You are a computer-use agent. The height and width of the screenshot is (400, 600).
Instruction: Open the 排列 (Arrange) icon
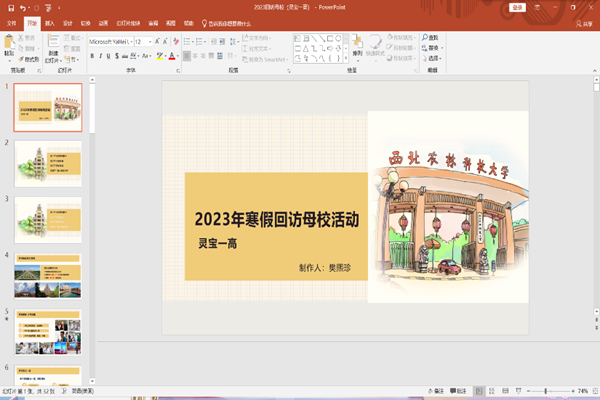(x=358, y=44)
